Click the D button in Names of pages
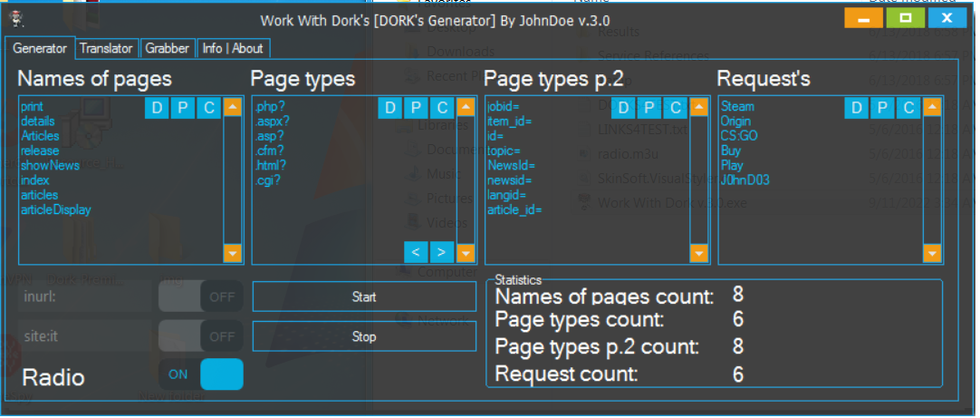Image resolution: width=980 pixels, height=418 pixels. click(x=158, y=109)
